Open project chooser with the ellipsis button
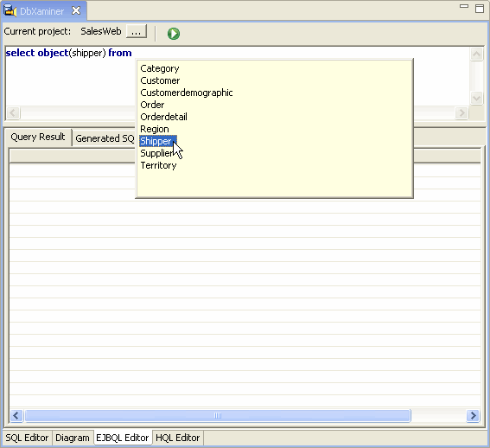Screen dimensions: 490x448 137,32
